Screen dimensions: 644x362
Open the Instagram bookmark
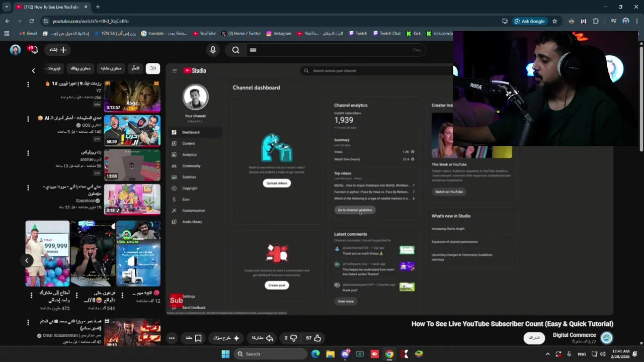click(279, 34)
